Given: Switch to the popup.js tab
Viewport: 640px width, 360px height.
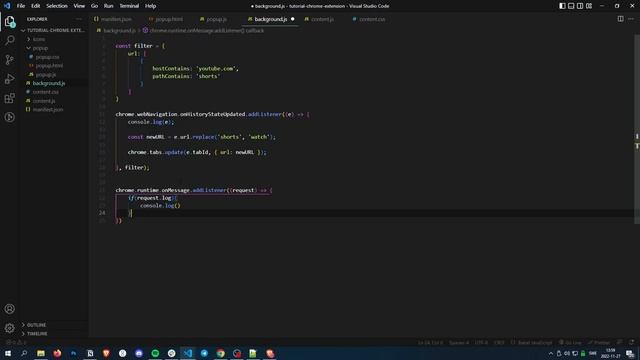Looking at the screenshot, I should [x=213, y=19].
